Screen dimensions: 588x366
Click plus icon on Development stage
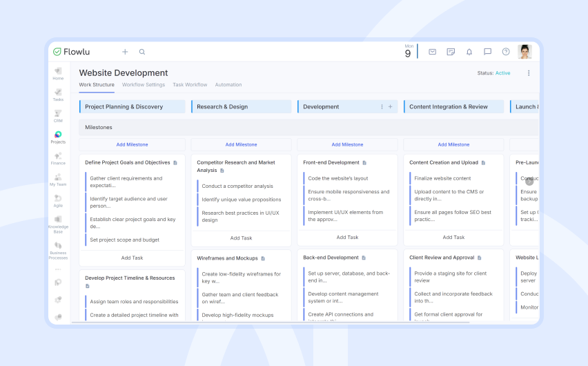pos(391,106)
